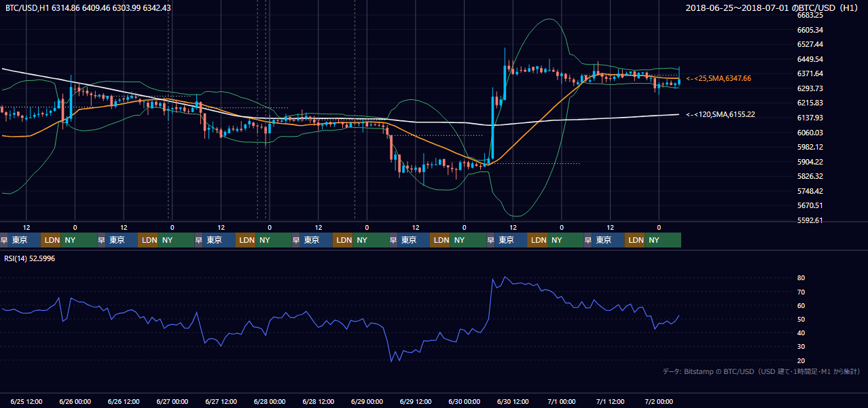The image size is (868, 408).
Task: Click RSI axis level 50
Action: [801, 319]
